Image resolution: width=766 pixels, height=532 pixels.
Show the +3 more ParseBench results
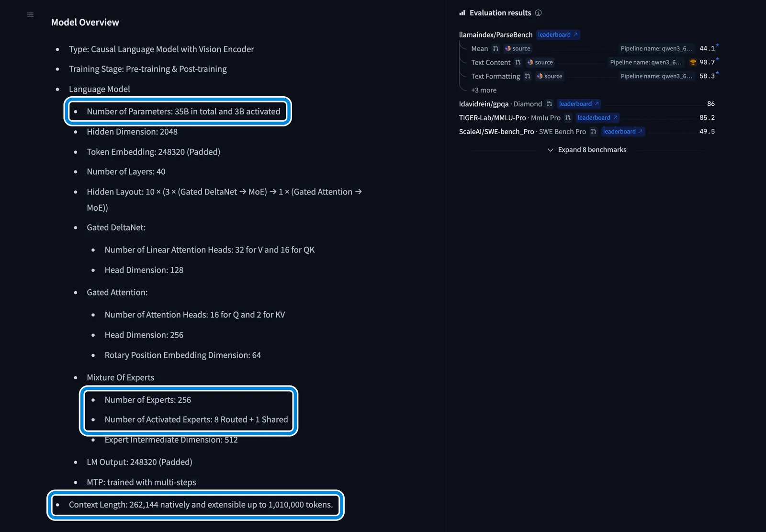(x=484, y=90)
